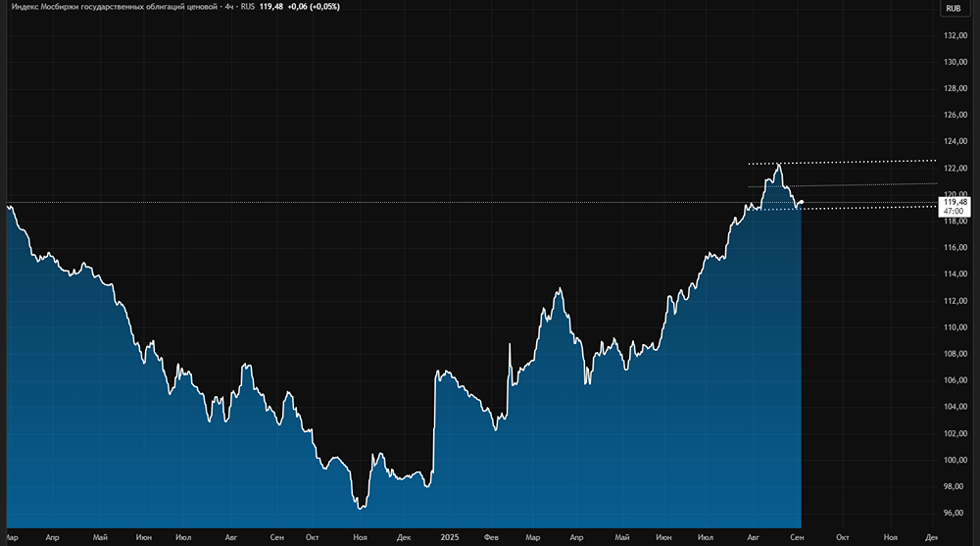This screenshot has width=980, height=546.
Task: Click the 102,00 price axis label
Action: pos(955,433)
